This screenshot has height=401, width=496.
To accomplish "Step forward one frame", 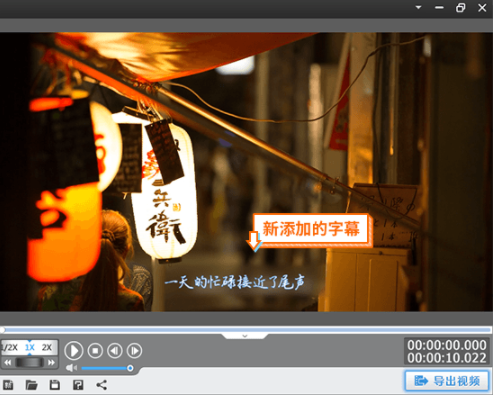I will click(134, 351).
